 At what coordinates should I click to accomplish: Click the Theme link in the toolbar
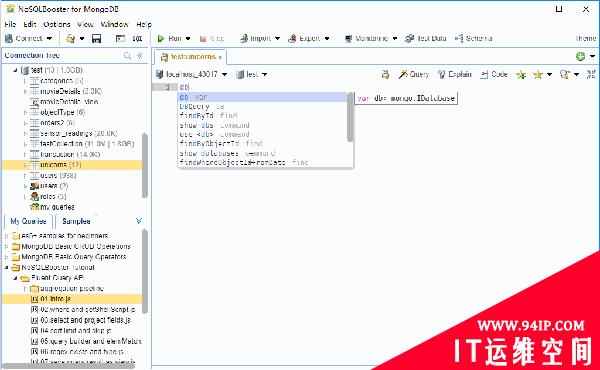click(586, 39)
